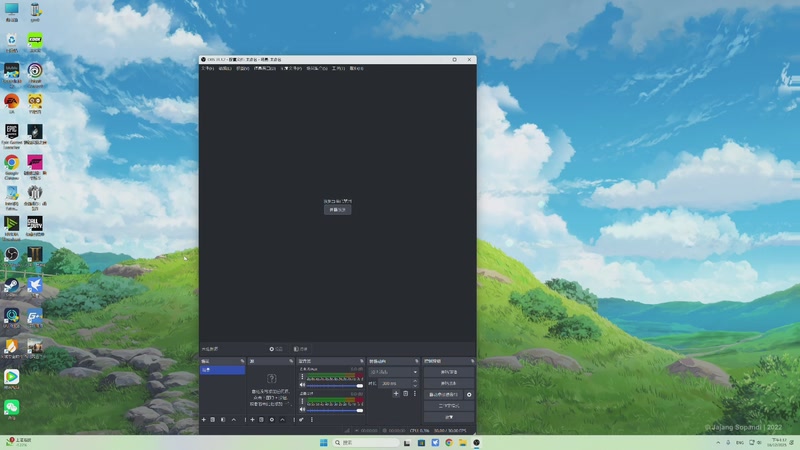Remove the scene transition with trash icon
Image resolution: width=800 pixels, height=450 pixels.
click(406, 393)
